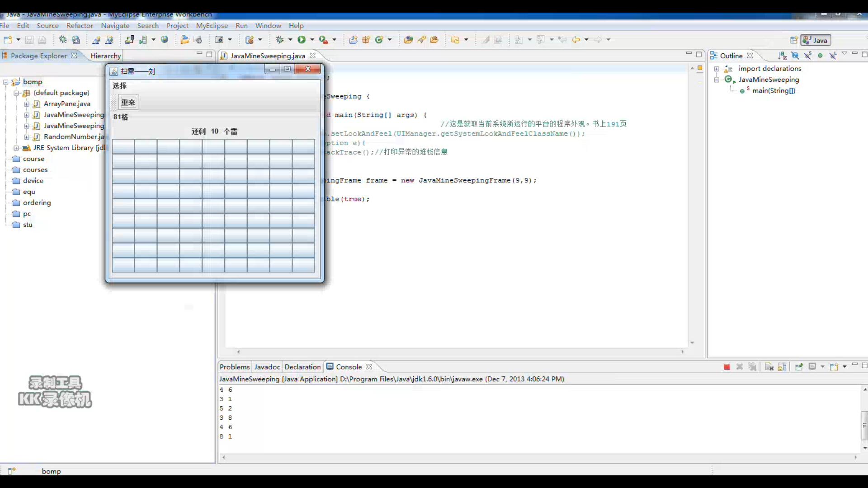This screenshot has width=868, height=488.
Task: Terminate program with red stop icon
Action: click(x=727, y=367)
